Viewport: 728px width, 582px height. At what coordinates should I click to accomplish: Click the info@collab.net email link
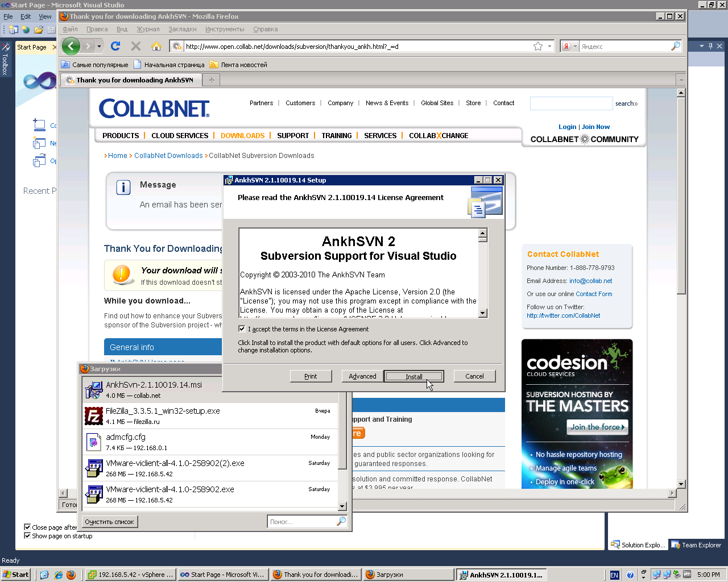coord(591,281)
